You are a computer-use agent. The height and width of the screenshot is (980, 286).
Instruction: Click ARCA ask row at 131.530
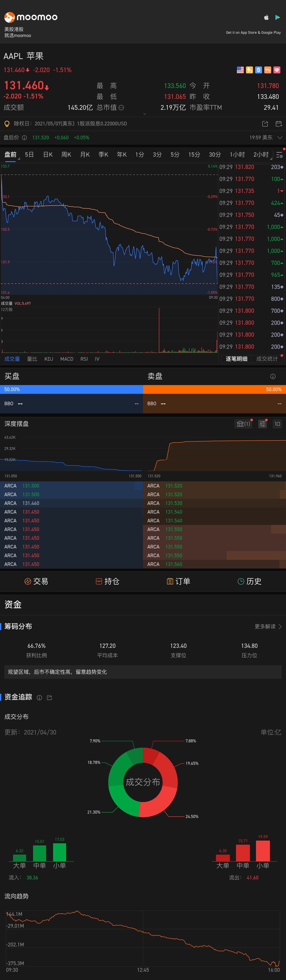[x=215, y=503]
